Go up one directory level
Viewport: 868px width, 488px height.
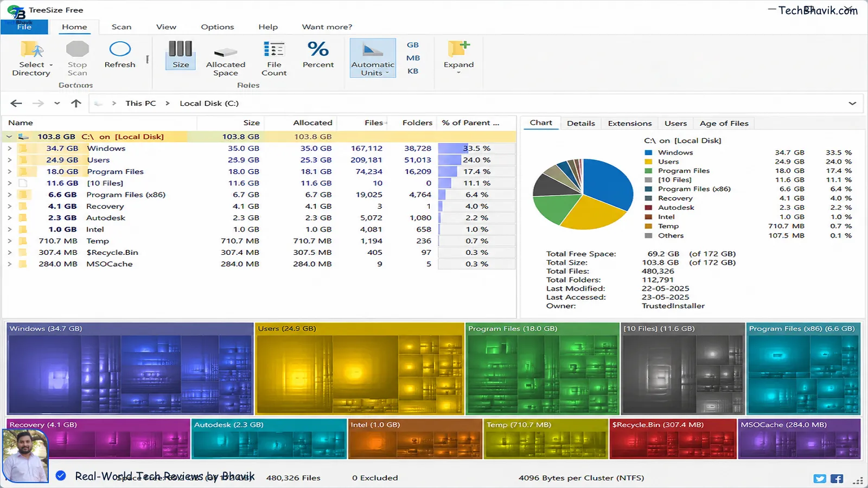[76, 103]
